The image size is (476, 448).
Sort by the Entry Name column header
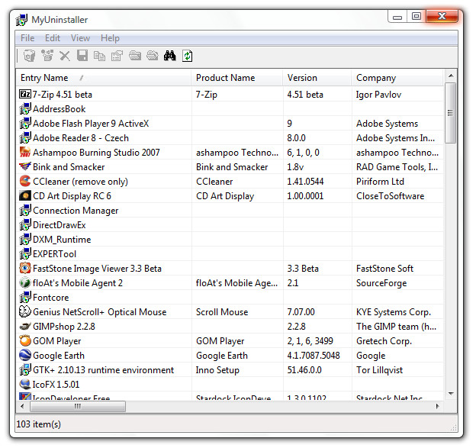point(104,78)
